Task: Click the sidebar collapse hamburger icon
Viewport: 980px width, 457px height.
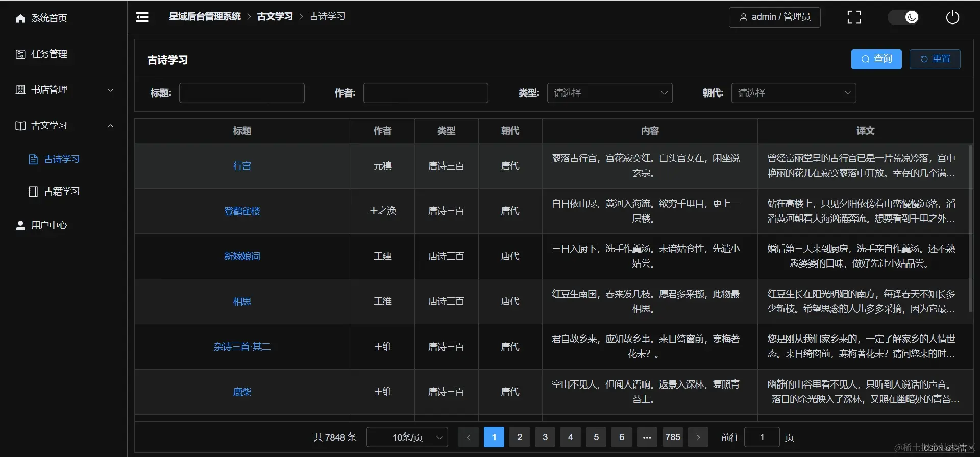Action: (142, 17)
